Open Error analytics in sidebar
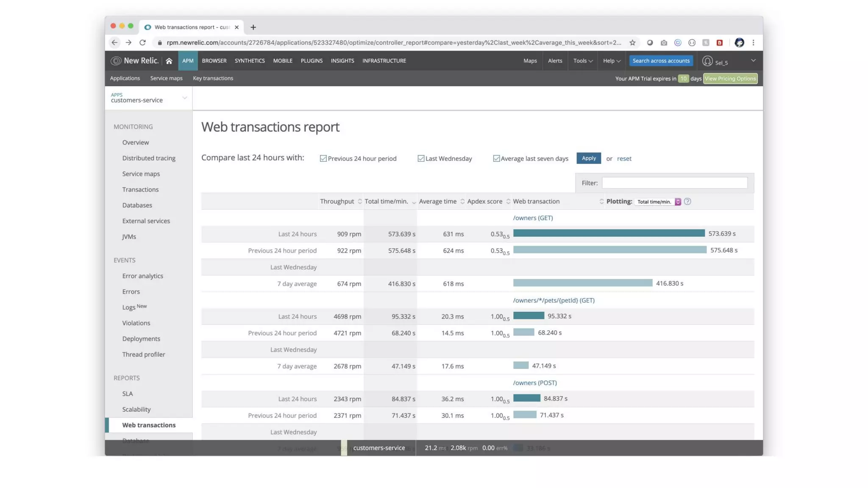 (142, 276)
